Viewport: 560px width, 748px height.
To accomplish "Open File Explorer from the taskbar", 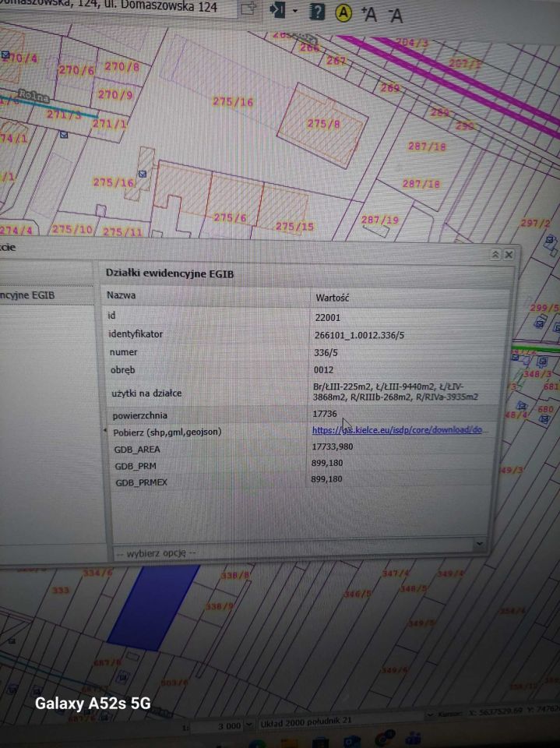I will (289, 743).
